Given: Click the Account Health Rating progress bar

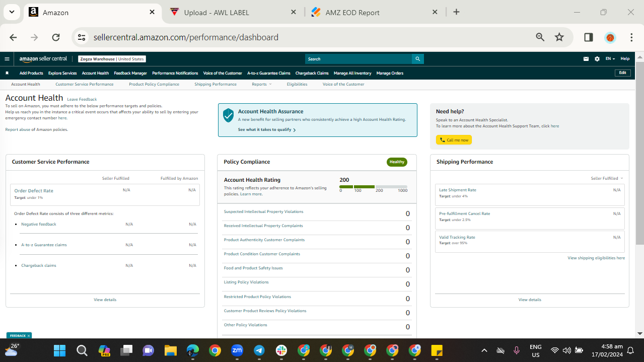Looking at the screenshot, I should coord(373,187).
